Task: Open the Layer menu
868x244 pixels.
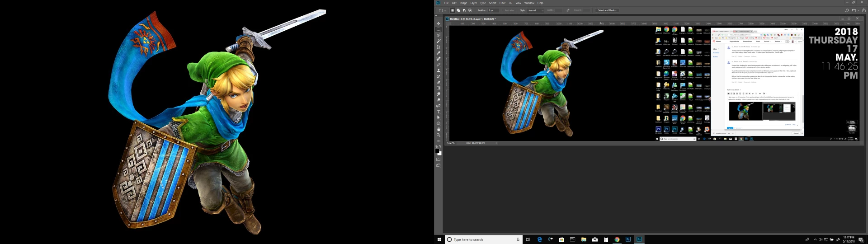Action: (x=473, y=3)
